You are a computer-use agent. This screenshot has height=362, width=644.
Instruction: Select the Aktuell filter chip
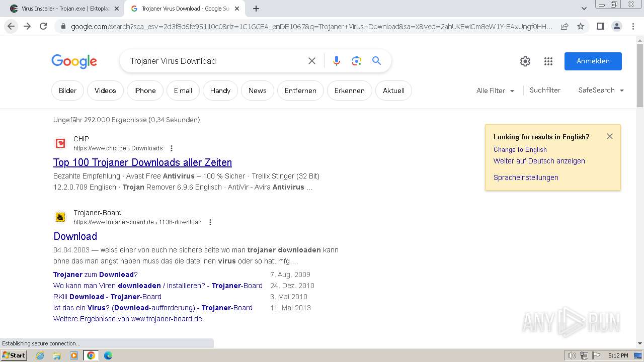coord(393,90)
